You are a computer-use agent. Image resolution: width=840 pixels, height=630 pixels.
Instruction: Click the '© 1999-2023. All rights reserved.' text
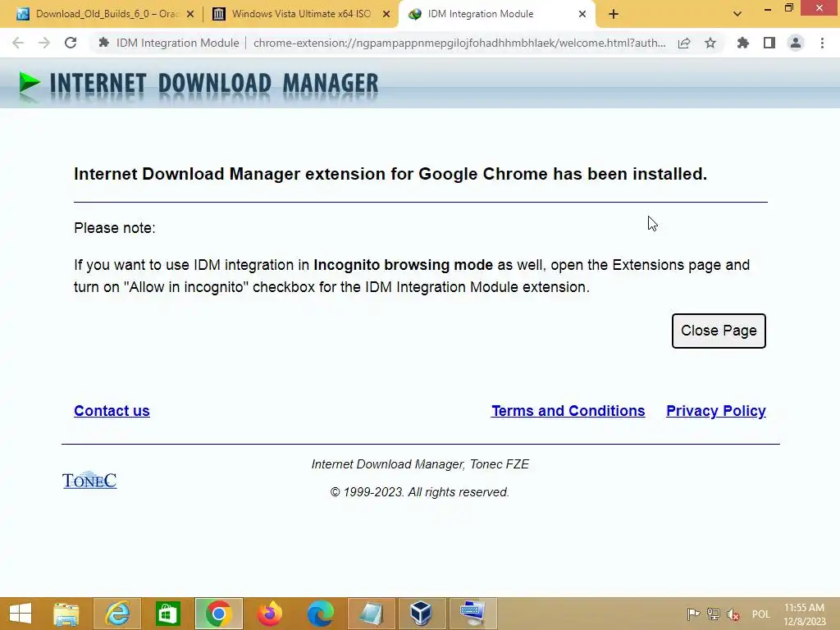point(419,492)
